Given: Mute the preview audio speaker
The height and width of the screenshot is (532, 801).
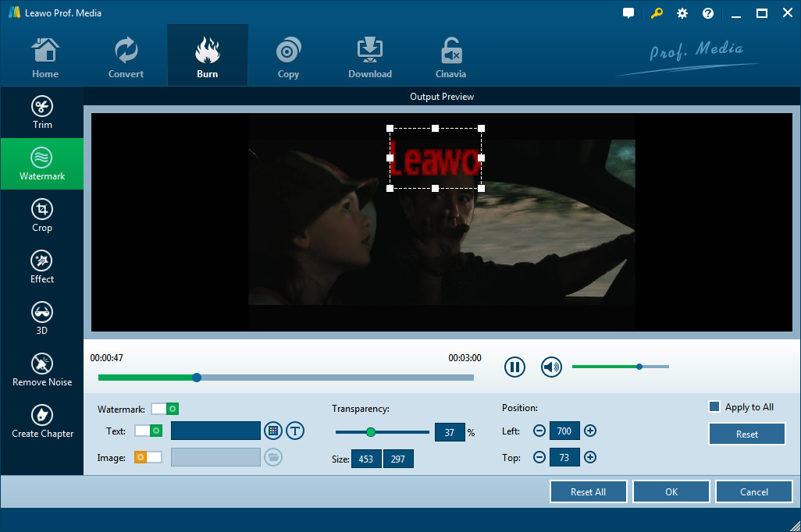Looking at the screenshot, I should pyautogui.click(x=552, y=367).
